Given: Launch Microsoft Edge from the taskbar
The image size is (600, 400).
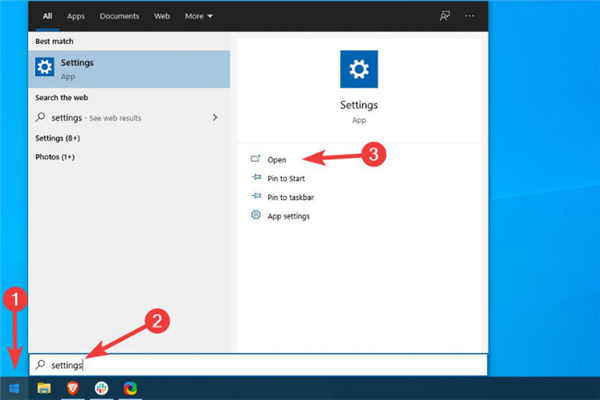Looking at the screenshot, I should [x=131, y=388].
